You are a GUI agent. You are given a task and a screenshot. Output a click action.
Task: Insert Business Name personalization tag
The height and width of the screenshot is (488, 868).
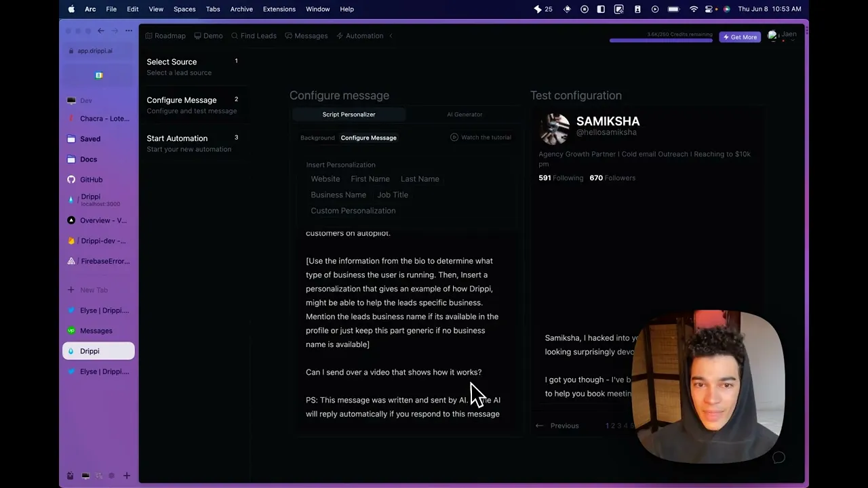338,195
